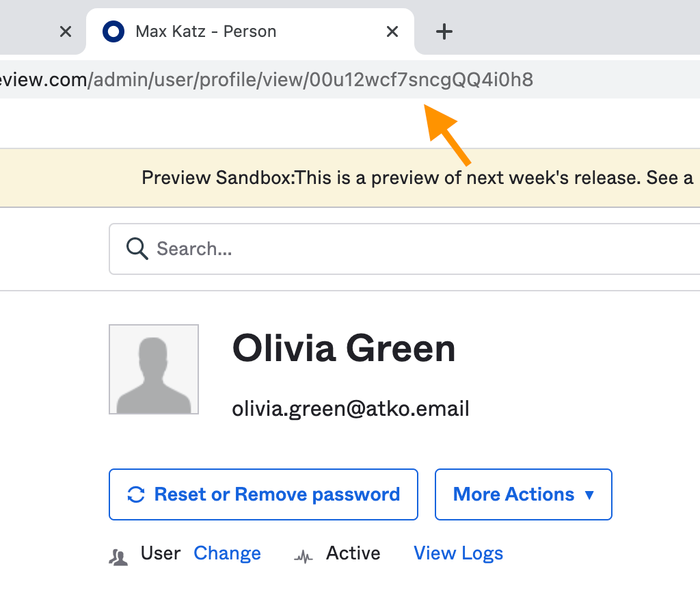Click the Change link next to User
Screen dimensions: 700x595
[x=227, y=553]
